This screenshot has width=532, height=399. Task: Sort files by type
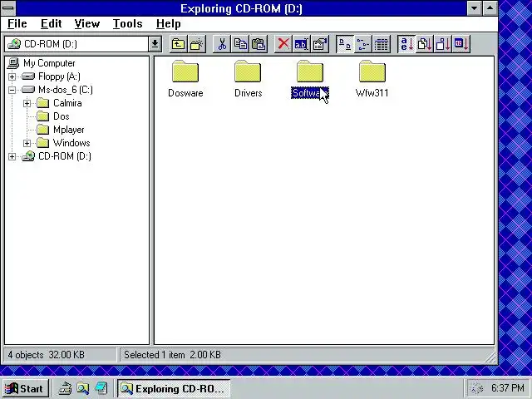click(x=425, y=44)
